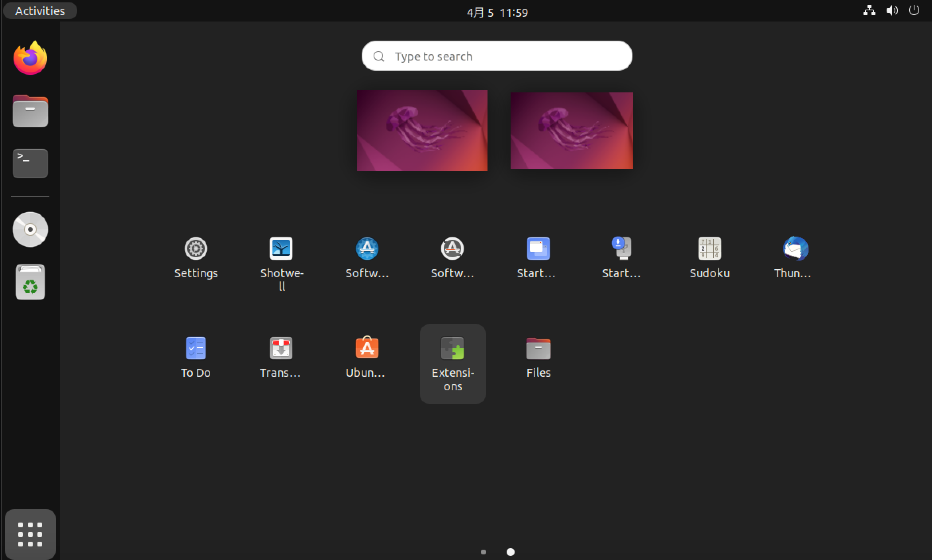Click the Activities button

pos(40,11)
